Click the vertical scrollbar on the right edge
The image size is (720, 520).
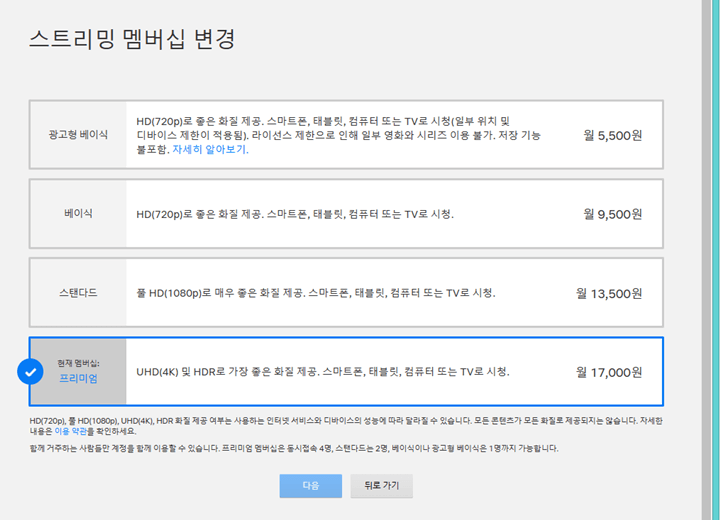(x=707, y=260)
